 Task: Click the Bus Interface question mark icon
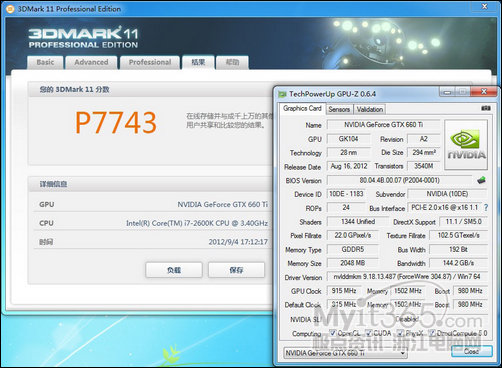(486, 208)
